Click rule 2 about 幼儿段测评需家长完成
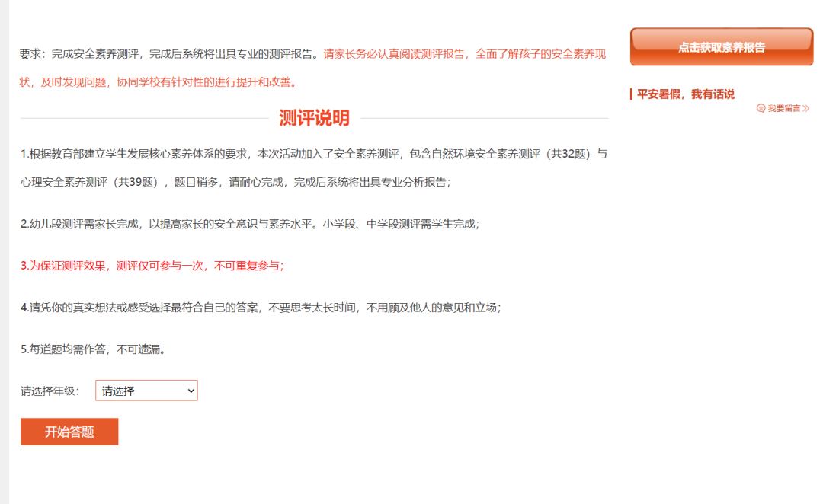This screenshot has width=823, height=504. coord(249,224)
